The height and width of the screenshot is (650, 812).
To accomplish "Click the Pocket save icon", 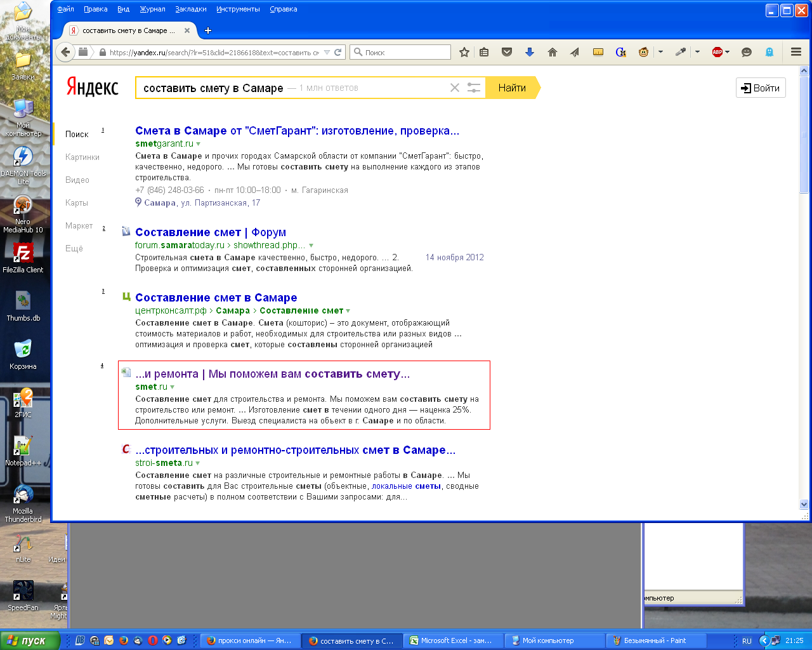I will (507, 52).
